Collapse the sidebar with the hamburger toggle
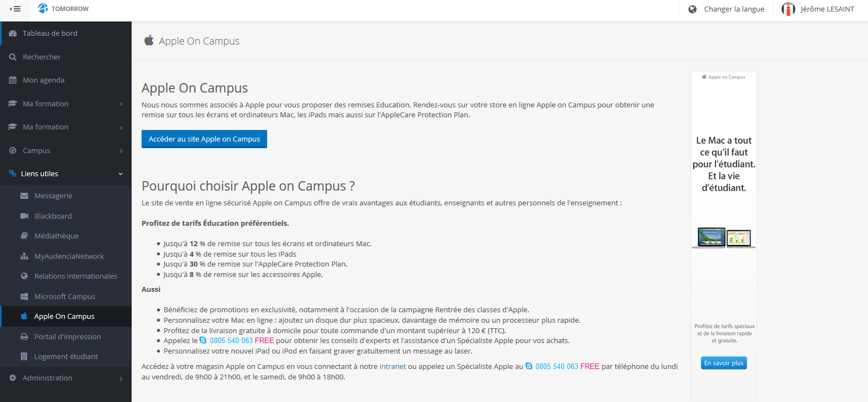Image resolution: width=868 pixels, height=402 pixels. tap(15, 9)
